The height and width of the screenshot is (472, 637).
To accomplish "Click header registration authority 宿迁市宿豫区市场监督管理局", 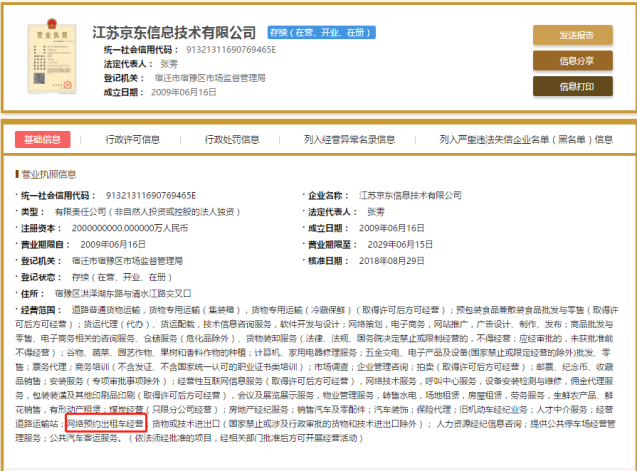I will [210, 78].
